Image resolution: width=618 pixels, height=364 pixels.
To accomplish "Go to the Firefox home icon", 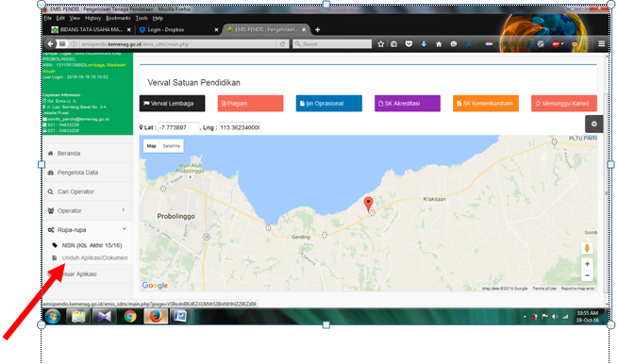I will (x=439, y=44).
